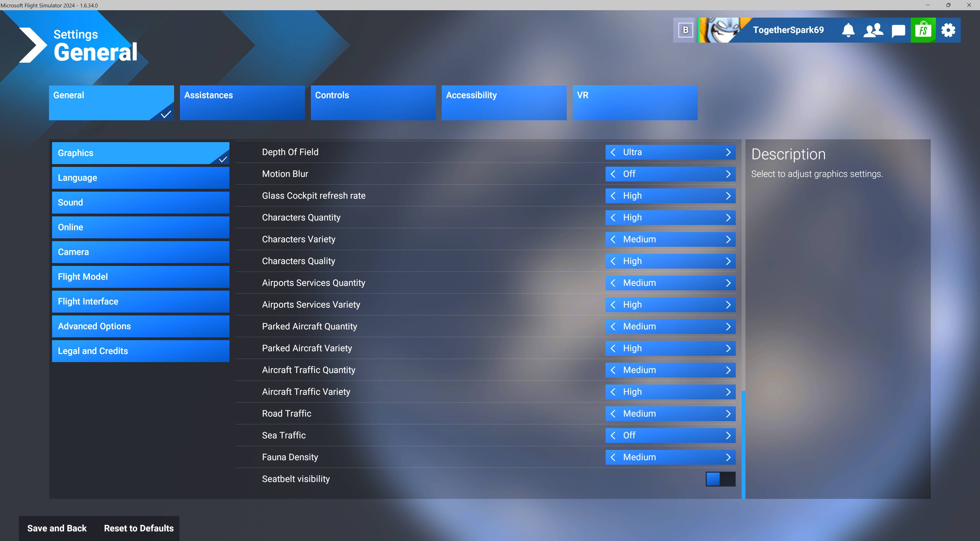Switch to the Controls tab

point(373,103)
